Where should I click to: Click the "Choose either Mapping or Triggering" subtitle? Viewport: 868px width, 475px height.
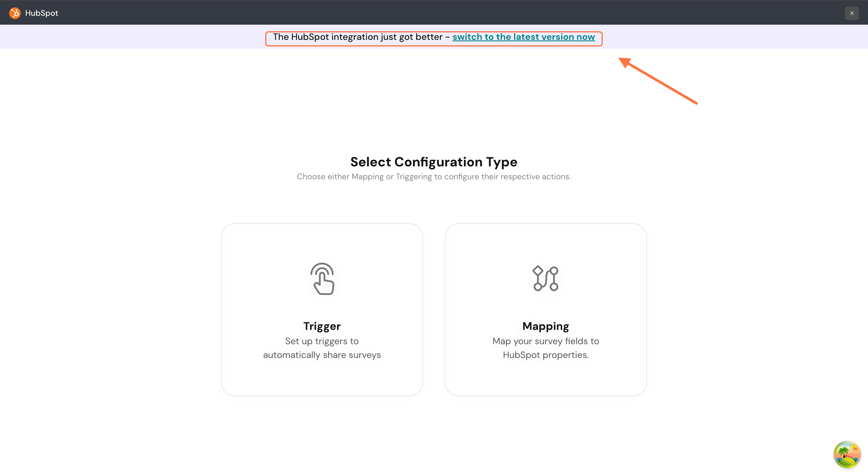pyautogui.click(x=434, y=177)
